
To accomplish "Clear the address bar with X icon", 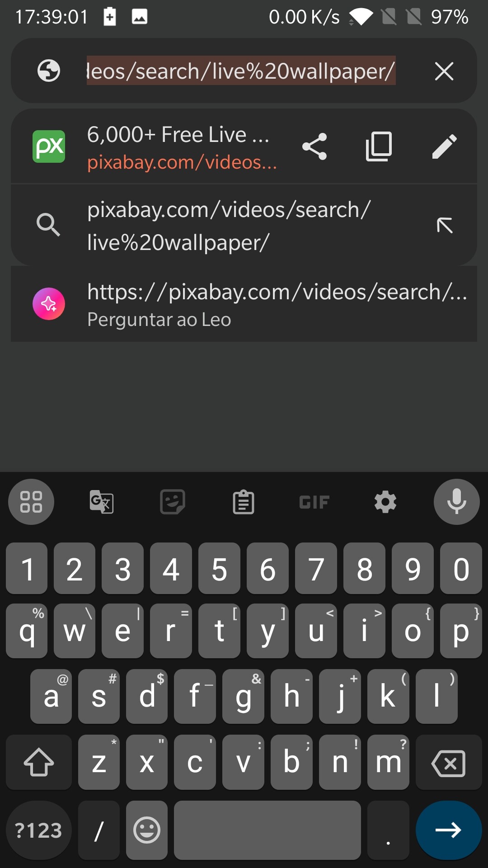I will (444, 71).
